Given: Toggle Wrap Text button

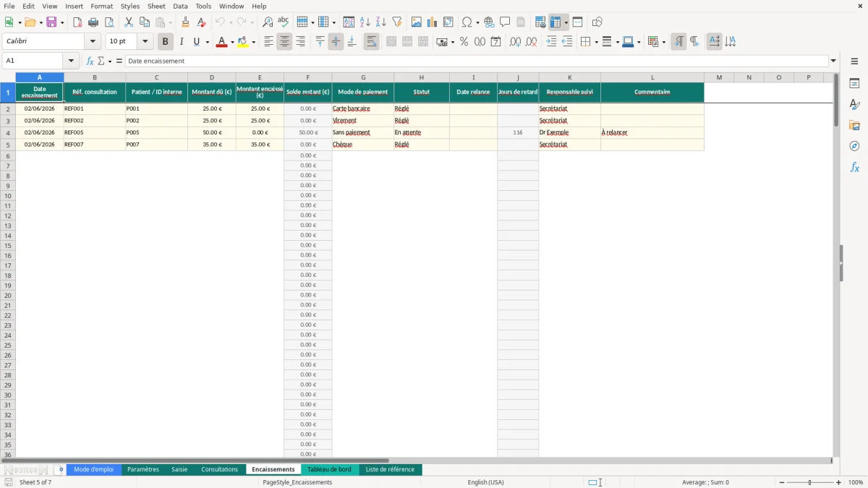Looking at the screenshot, I should pos(372,42).
